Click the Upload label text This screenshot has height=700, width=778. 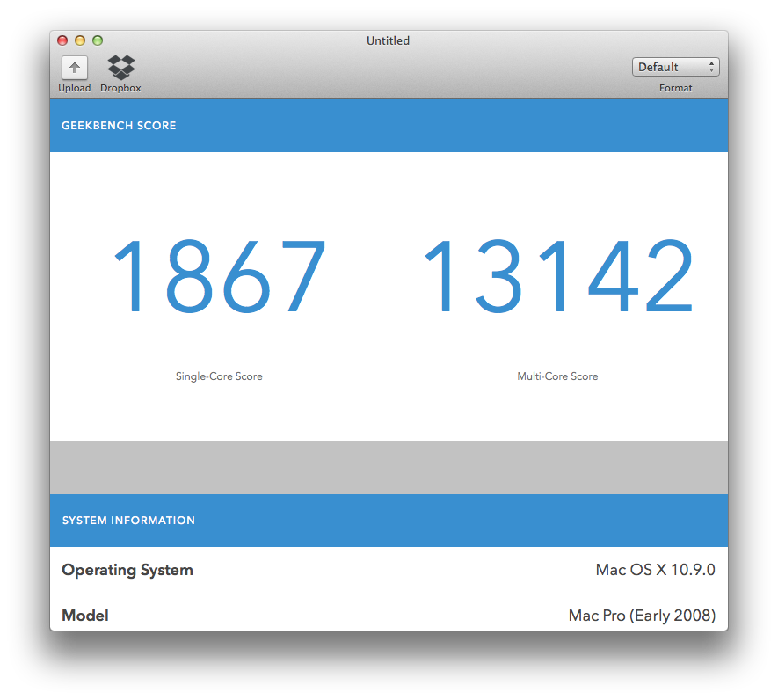pyautogui.click(x=75, y=88)
